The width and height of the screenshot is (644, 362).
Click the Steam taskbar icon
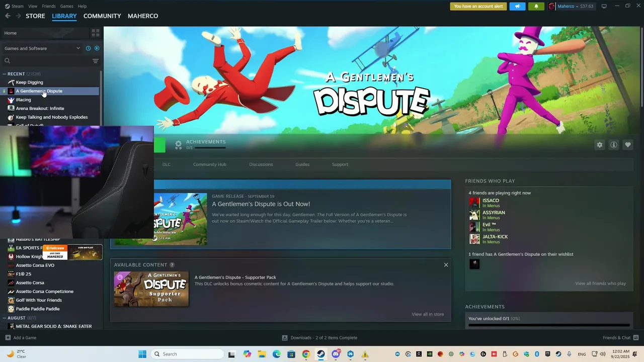[x=320, y=354]
